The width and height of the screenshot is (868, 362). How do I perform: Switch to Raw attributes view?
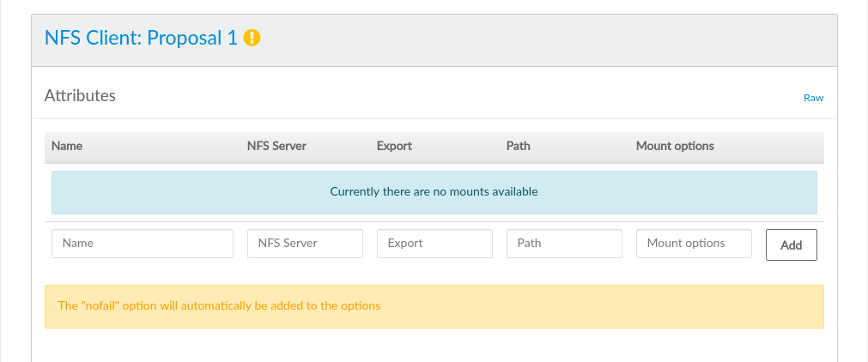[812, 98]
